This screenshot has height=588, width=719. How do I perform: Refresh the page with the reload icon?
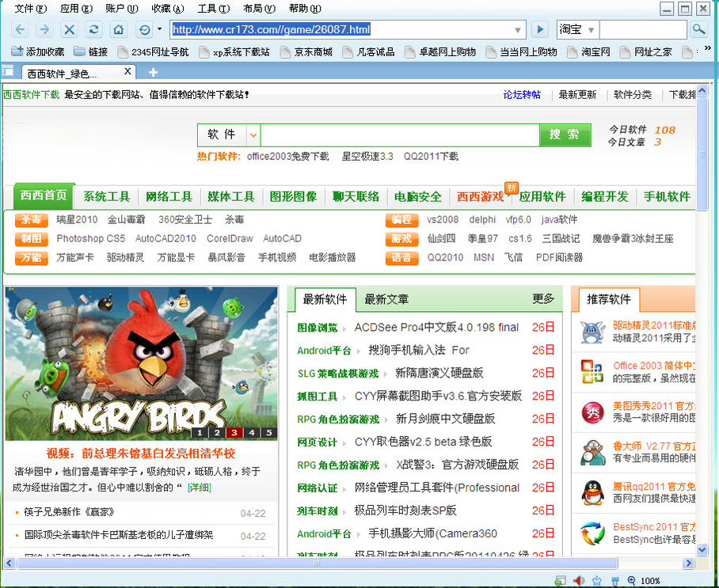pyautogui.click(x=94, y=30)
